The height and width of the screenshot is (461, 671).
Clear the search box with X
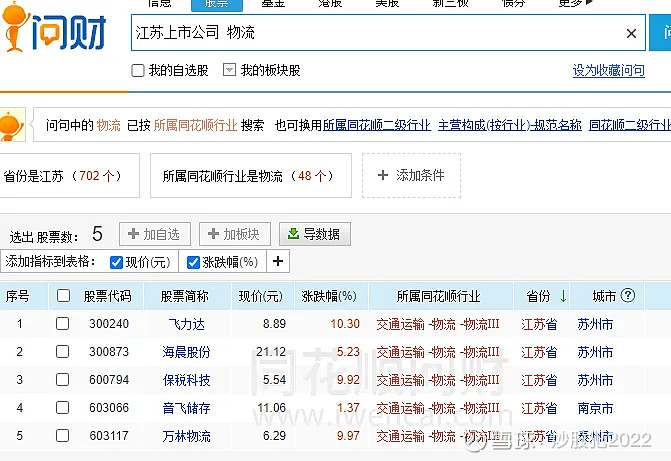tap(631, 33)
